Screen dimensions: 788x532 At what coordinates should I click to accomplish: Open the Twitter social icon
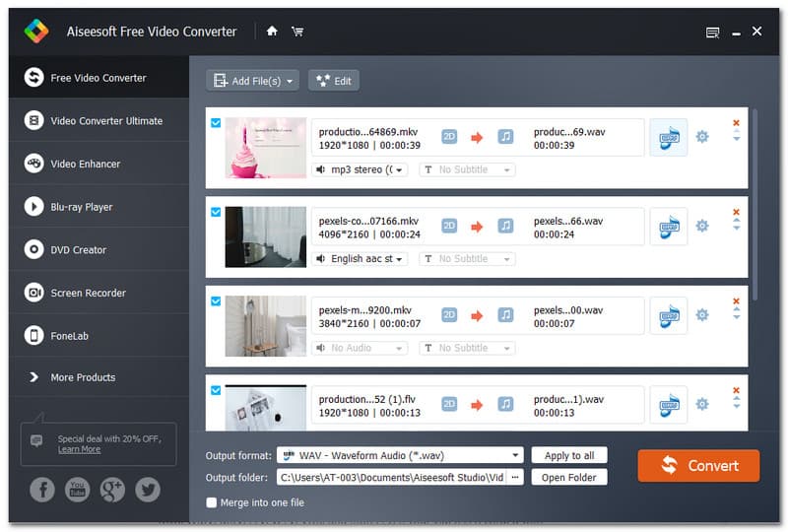click(148, 490)
